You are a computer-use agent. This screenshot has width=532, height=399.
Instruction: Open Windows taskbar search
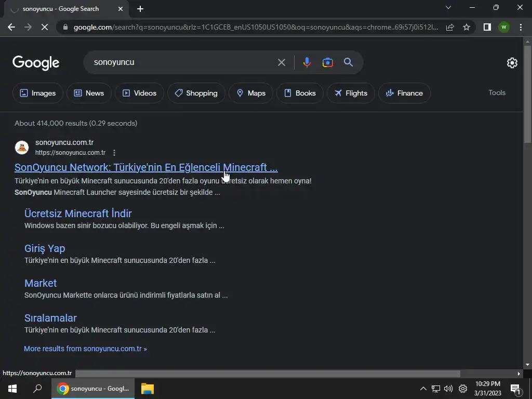tap(37, 389)
